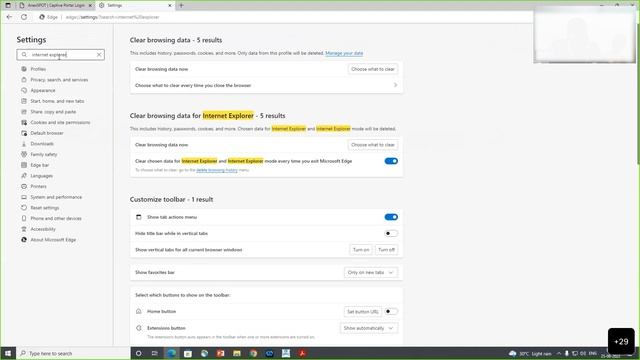The width and height of the screenshot is (640, 360).
Task: Open a new tab with plus
Action: (181, 5)
